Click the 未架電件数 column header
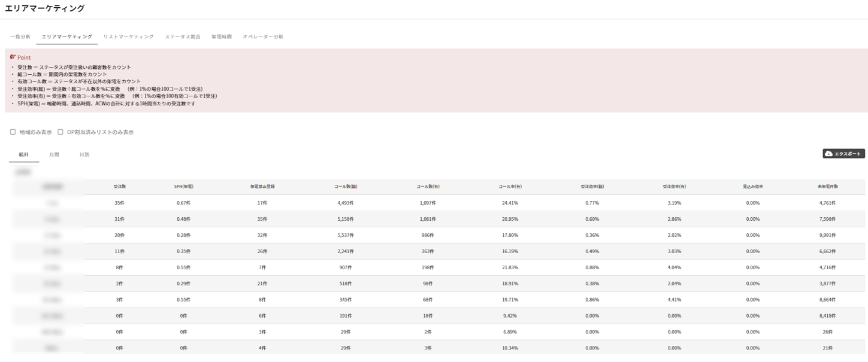The image size is (868, 362). coord(828,187)
